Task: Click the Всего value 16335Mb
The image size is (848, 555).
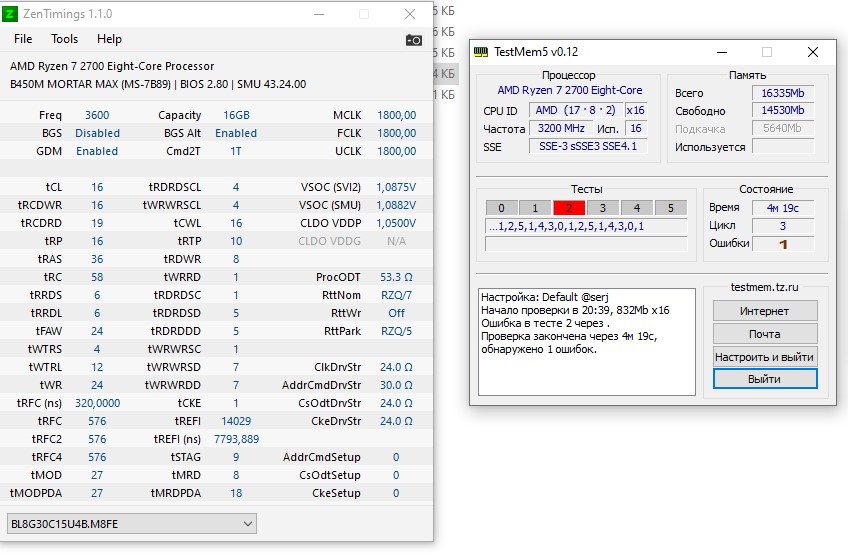Action: point(783,93)
